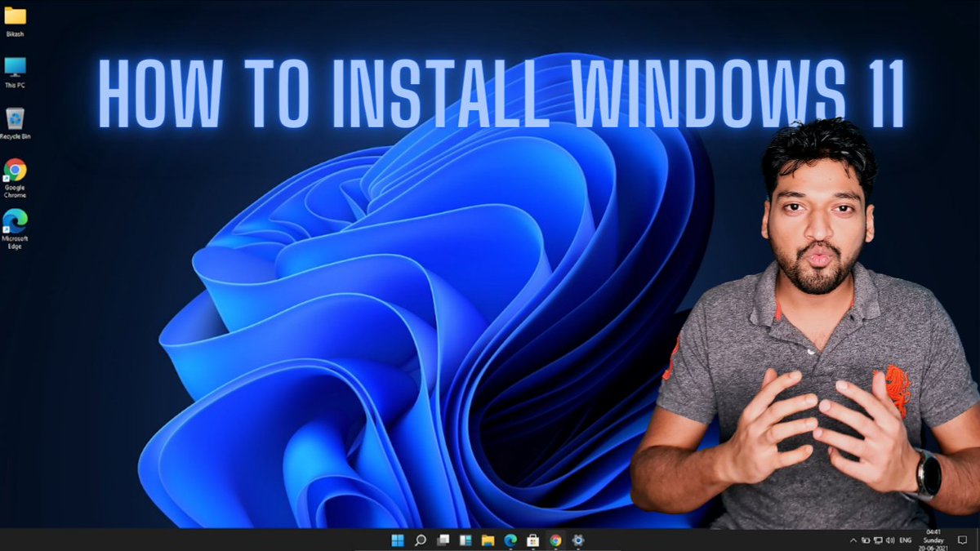Open Widgets from taskbar
The width and height of the screenshot is (980, 551).
coord(465,540)
